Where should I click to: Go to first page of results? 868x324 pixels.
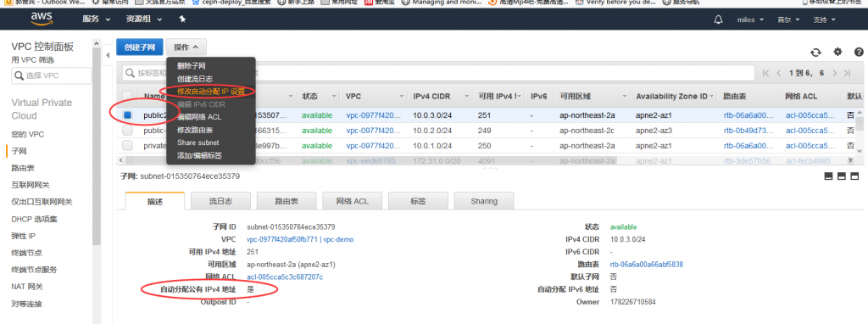[x=766, y=73]
